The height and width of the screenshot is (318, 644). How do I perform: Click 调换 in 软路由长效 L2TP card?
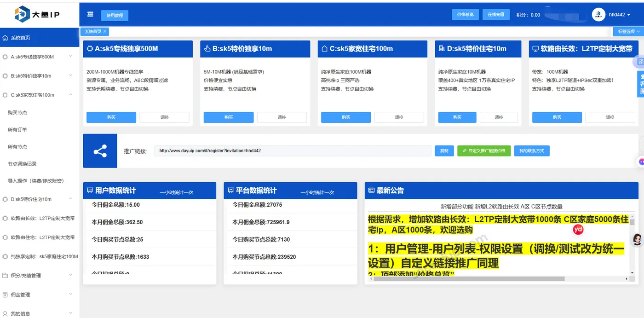[x=610, y=117]
